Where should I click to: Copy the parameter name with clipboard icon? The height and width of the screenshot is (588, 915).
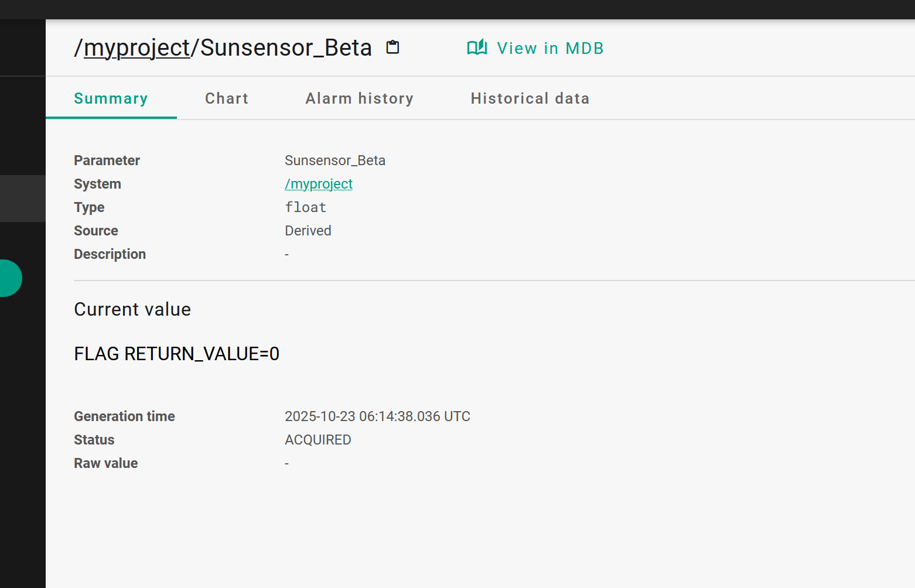(392, 47)
